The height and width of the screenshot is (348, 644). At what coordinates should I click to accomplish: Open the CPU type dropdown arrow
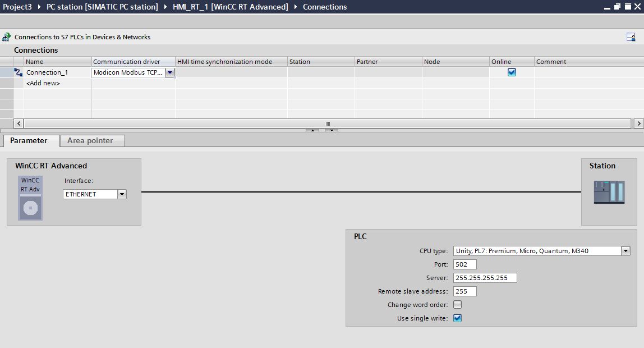625,251
